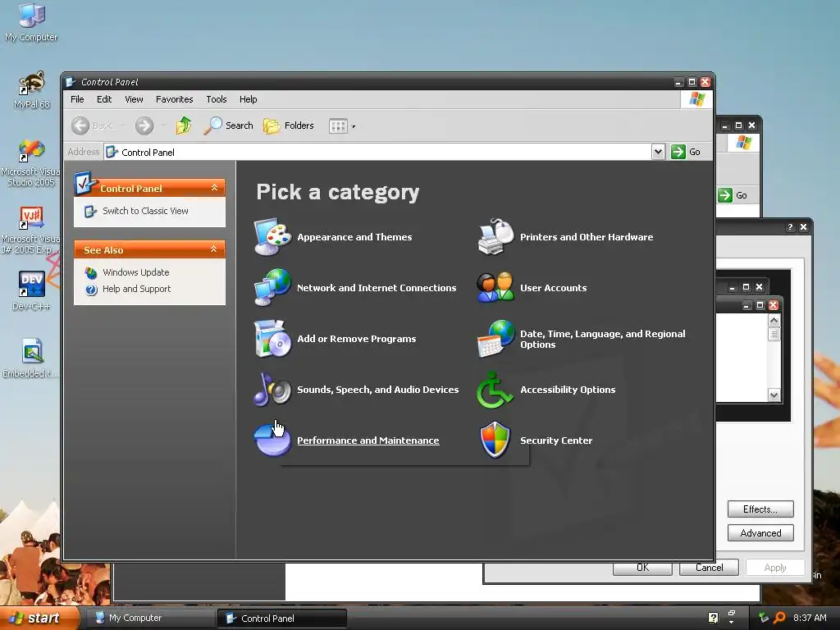Click the help question mark tray icon
The height and width of the screenshot is (630, 840).
coord(713,618)
